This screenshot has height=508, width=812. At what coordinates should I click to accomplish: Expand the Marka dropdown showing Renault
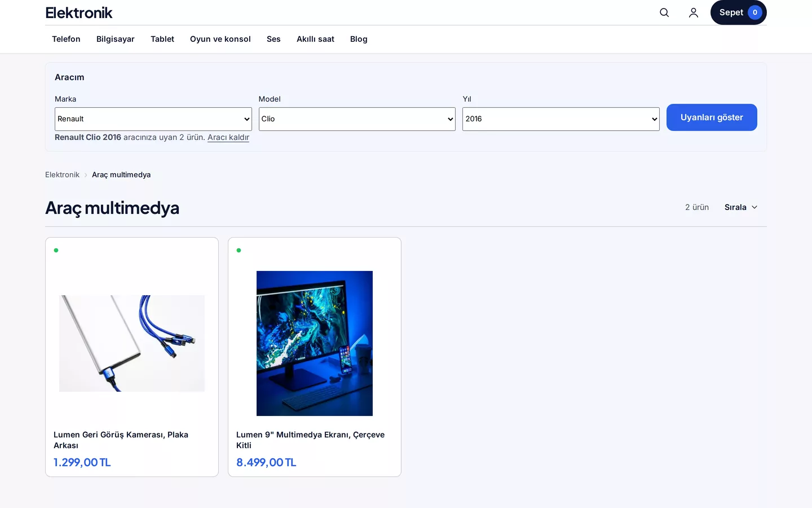click(x=153, y=119)
